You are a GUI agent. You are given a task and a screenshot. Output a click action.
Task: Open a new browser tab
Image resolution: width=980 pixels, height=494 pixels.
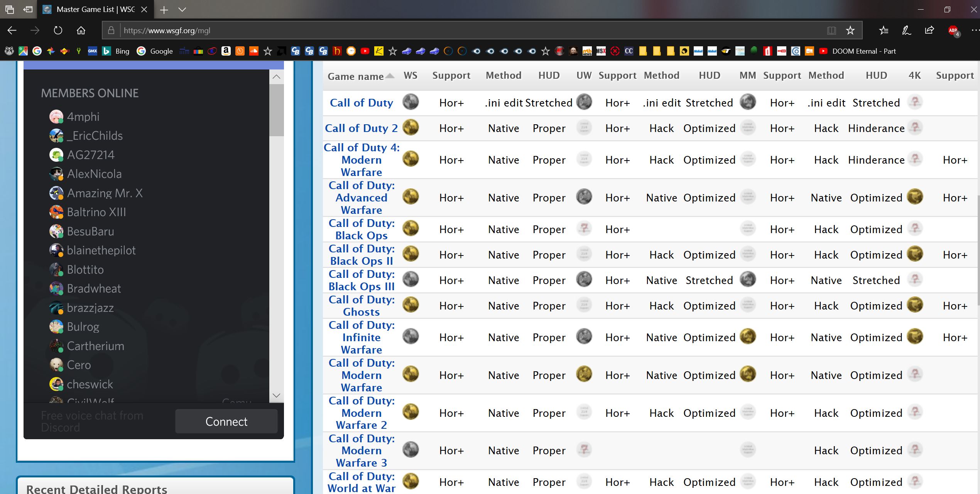point(164,10)
